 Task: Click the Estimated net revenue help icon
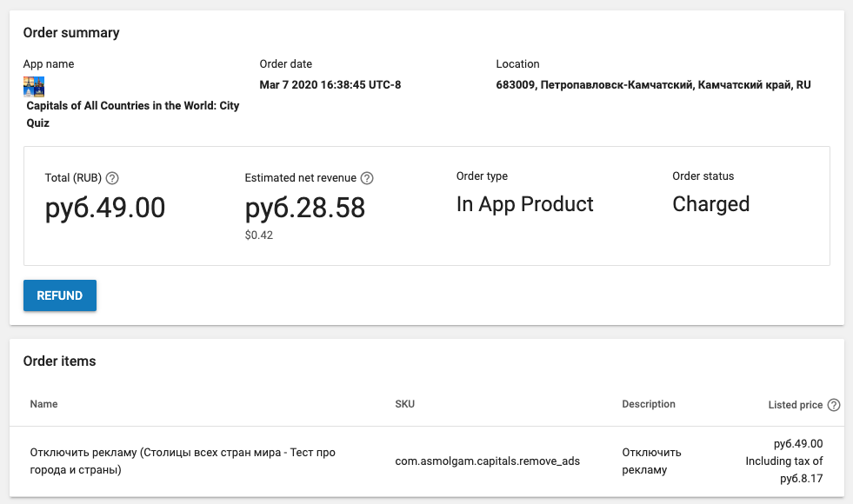tap(367, 178)
